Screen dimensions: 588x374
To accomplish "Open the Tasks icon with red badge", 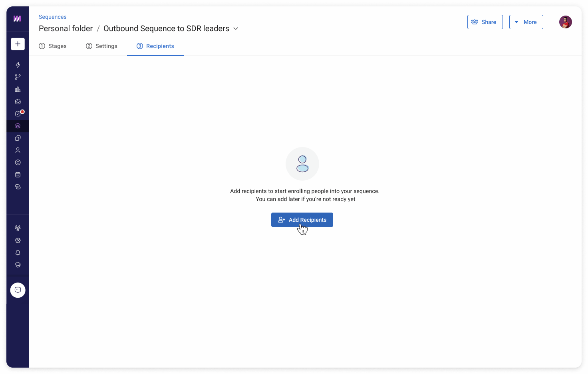I will click(x=18, y=113).
